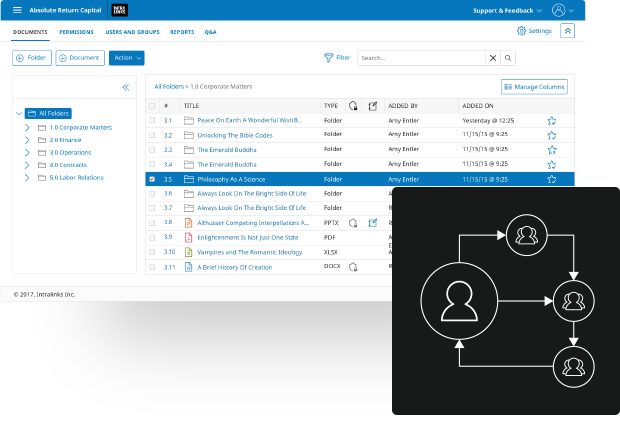Viewport: 620px width, 440px height.
Task: Check the box for row 3.8
Action: click(152, 223)
